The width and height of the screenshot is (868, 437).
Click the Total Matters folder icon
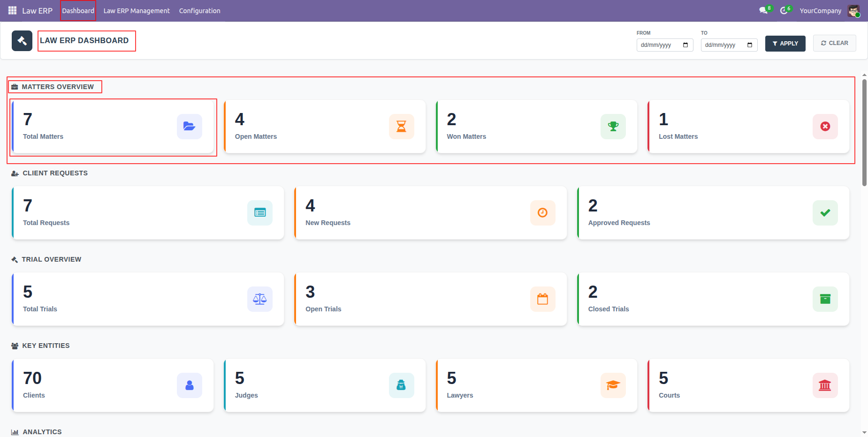point(190,127)
